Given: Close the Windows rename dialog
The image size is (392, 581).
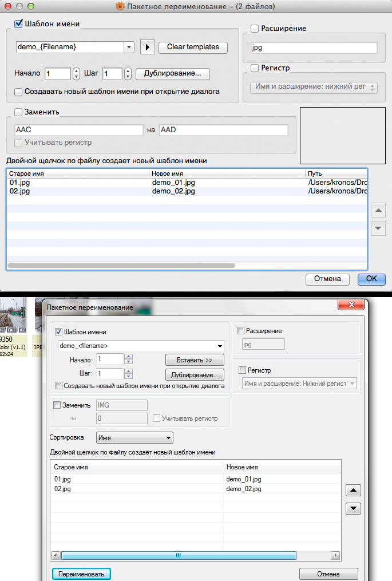Looking at the screenshot, I should click(351, 305).
